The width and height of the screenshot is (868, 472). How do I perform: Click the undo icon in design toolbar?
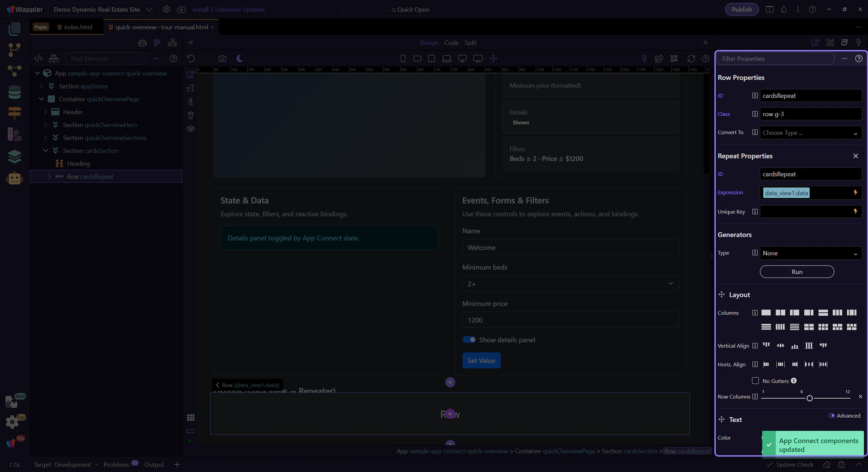coord(191,58)
